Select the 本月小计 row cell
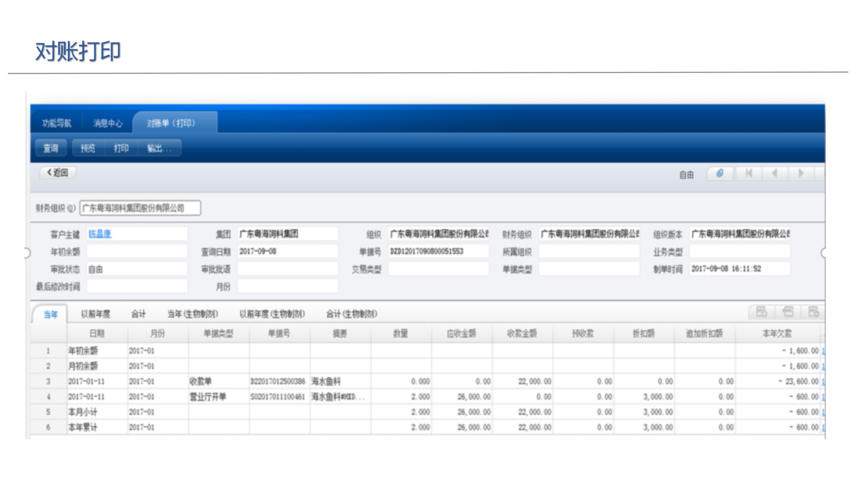Viewport: 860px width, 484px height. coord(97,412)
